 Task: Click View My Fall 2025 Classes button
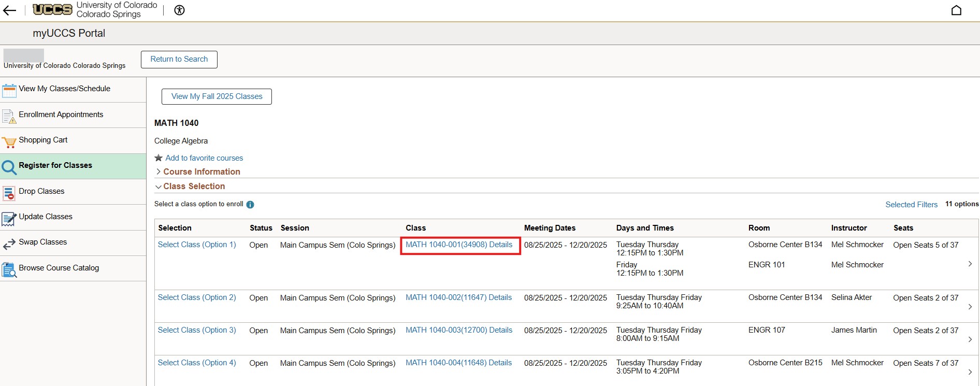pyautogui.click(x=217, y=96)
